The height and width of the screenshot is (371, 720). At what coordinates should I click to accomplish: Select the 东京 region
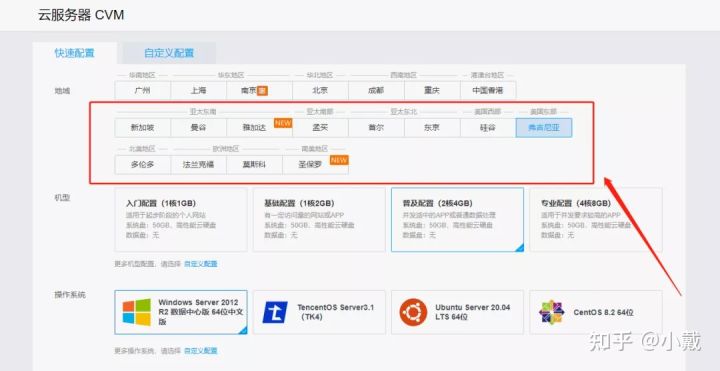click(432, 128)
